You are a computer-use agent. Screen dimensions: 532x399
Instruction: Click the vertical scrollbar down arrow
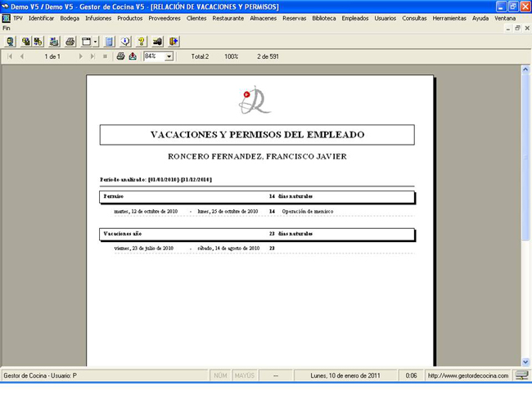(x=525, y=361)
